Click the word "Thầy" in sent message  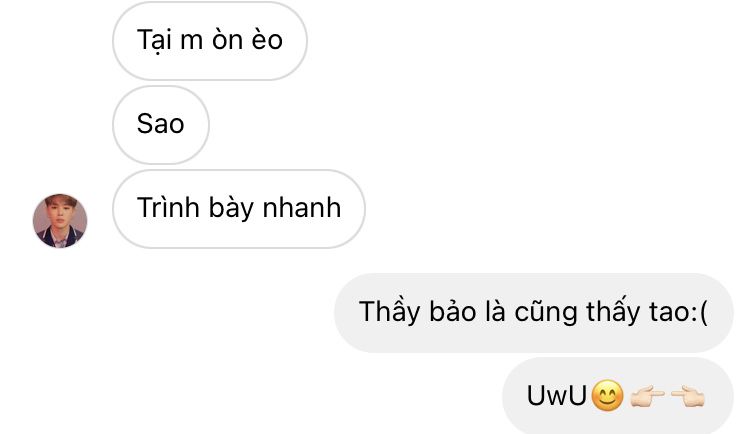389,312
